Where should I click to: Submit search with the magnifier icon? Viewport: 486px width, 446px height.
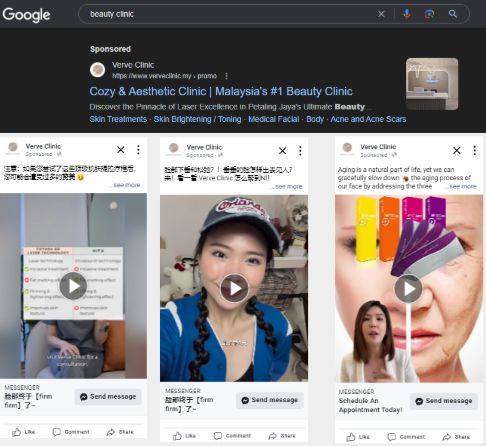click(x=453, y=14)
